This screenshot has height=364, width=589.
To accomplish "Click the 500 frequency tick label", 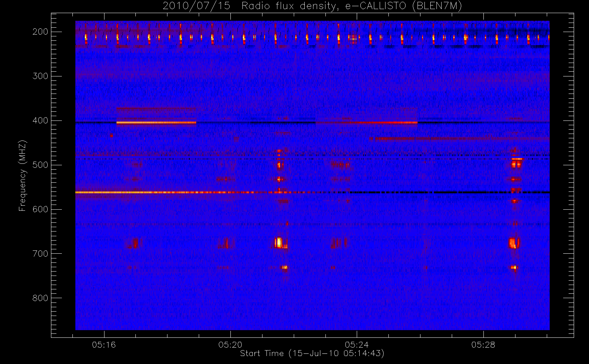I will coord(40,165).
